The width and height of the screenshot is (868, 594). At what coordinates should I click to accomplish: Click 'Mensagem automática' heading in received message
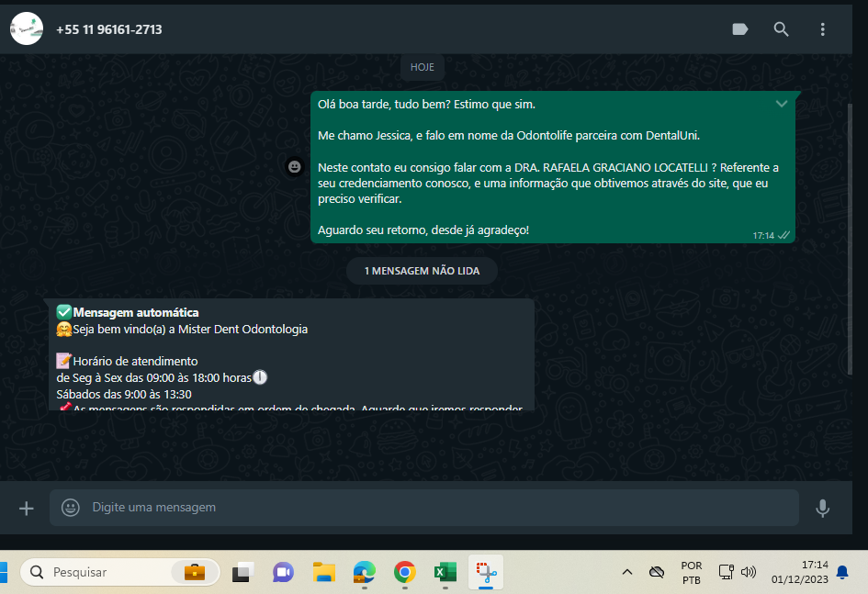point(136,312)
